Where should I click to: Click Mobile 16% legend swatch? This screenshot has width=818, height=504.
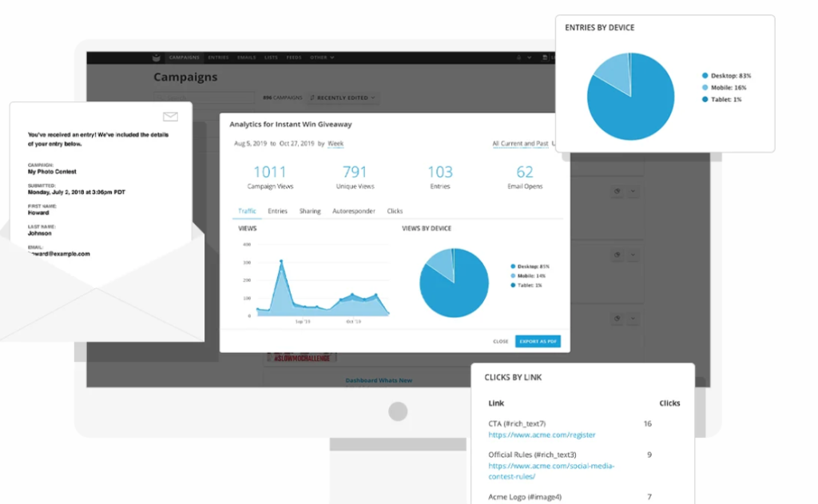[705, 88]
